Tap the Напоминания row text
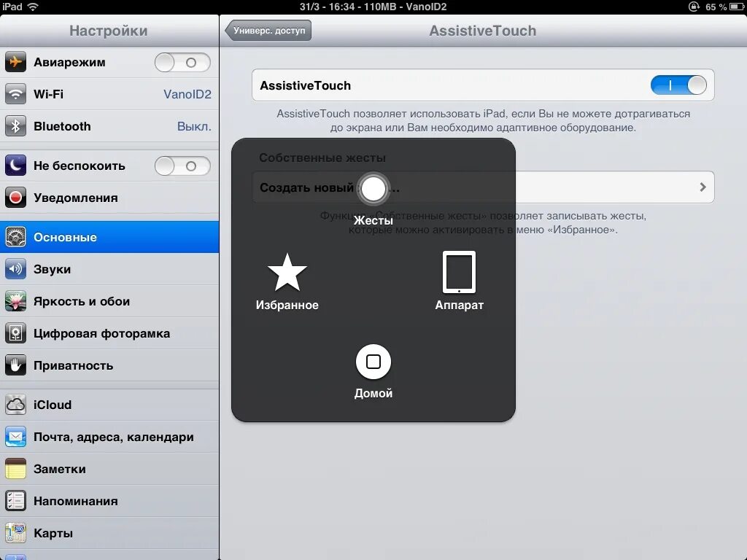747x560 pixels. click(x=76, y=501)
